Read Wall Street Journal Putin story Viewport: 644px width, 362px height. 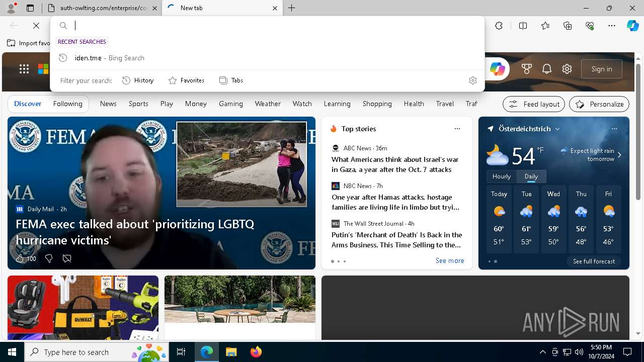[396, 240]
